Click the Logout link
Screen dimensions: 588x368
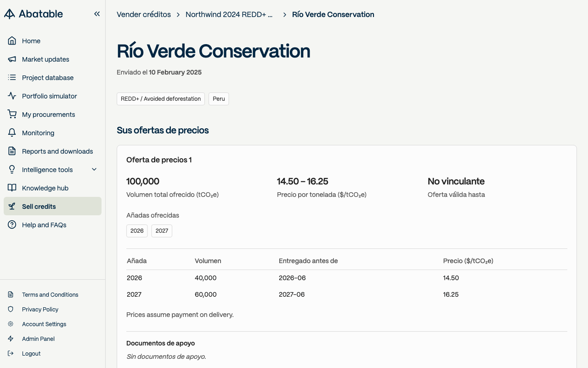coord(31,354)
